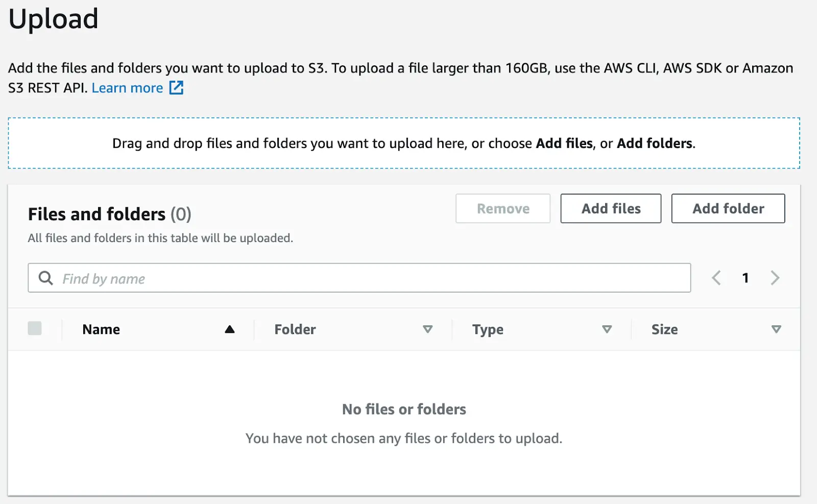Open the Learn more link
This screenshot has width=817, height=504.
point(127,88)
